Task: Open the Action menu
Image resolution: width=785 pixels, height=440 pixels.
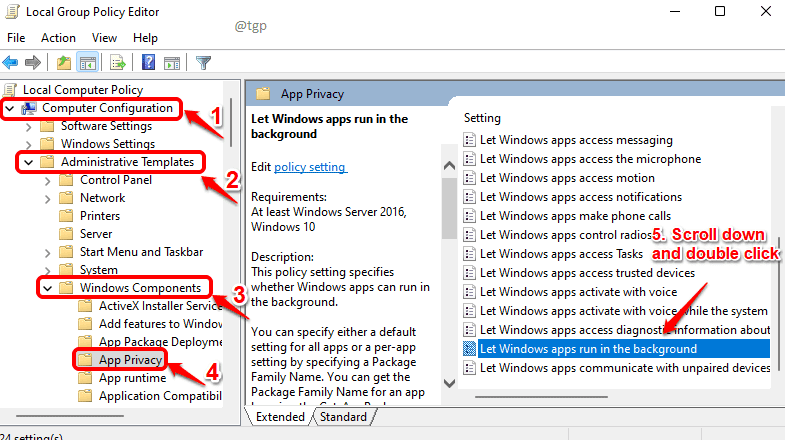Action: click(58, 37)
